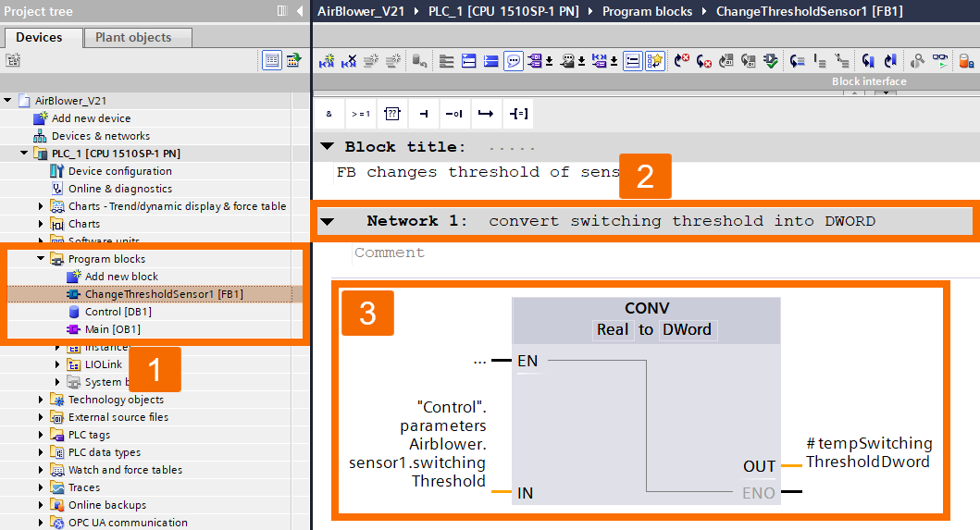Viewport: 980px width, 530px height.
Task: Collapse the Block title section
Action: click(x=327, y=146)
